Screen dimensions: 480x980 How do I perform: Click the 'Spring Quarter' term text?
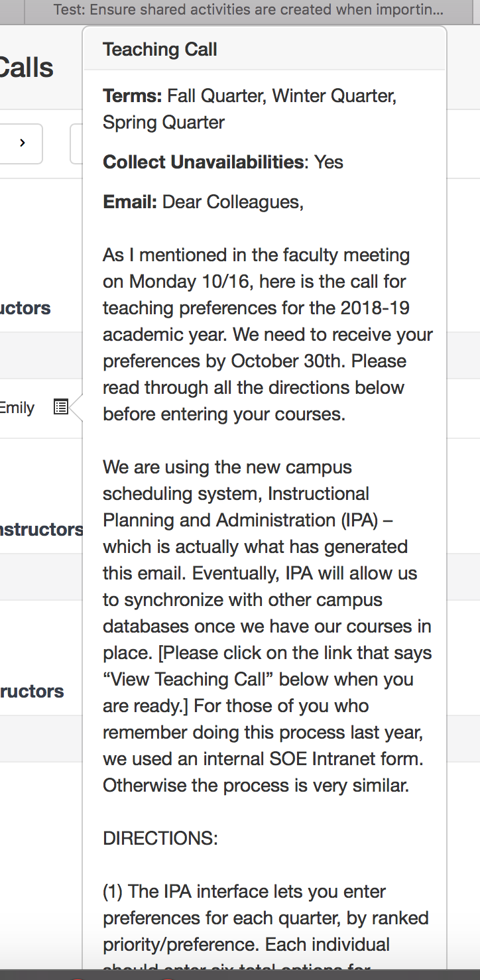click(164, 123)
